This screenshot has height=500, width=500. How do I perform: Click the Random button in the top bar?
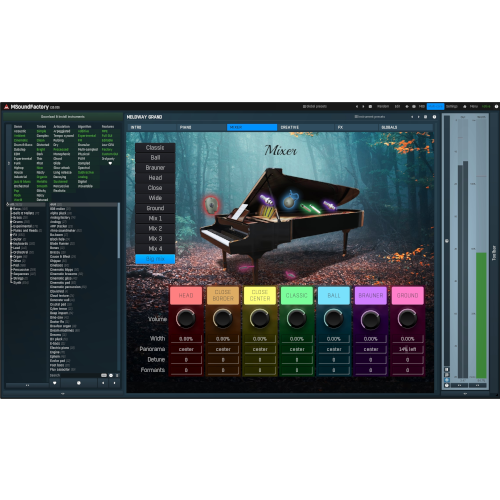tap(383, 107)
